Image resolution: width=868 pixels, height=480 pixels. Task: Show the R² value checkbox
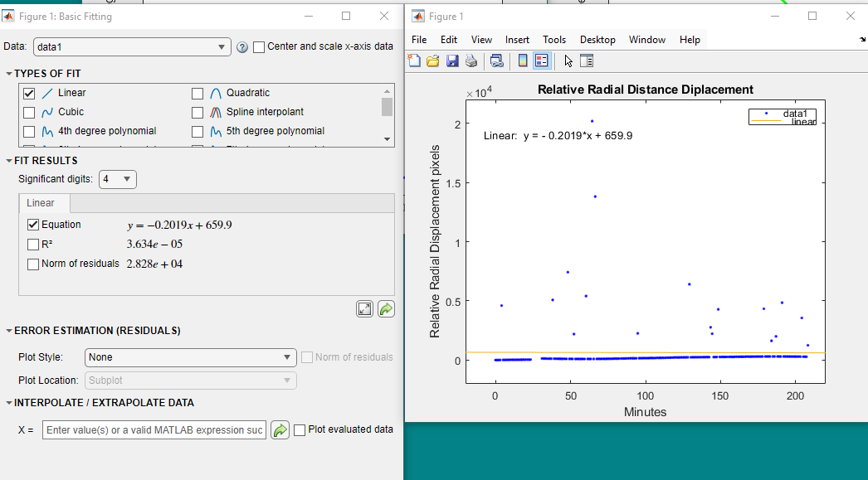[32, 244]
